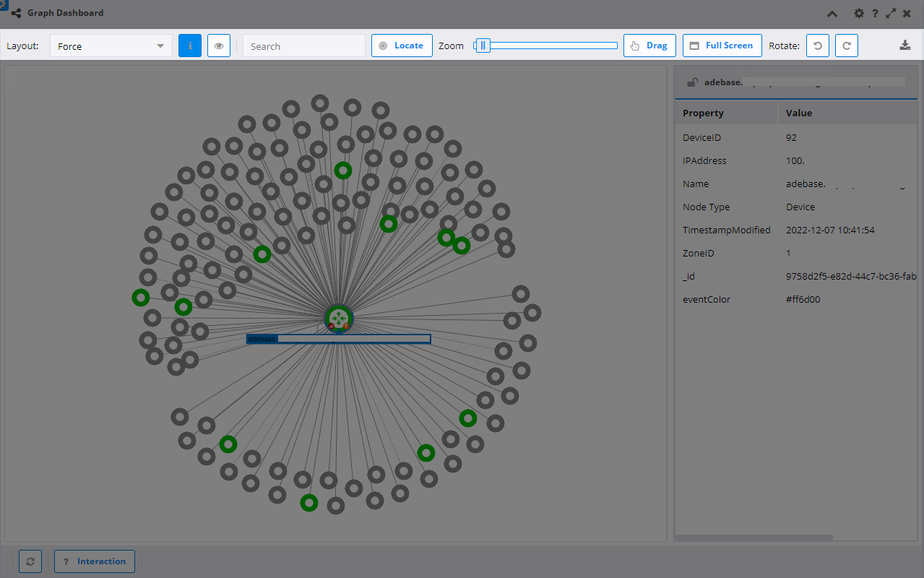Click the share icon beside Graph Dashboard title

[16, 13]
